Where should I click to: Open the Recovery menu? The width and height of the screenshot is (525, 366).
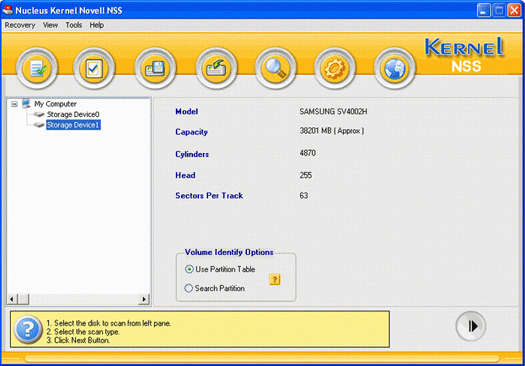click(x=20, y=25)
